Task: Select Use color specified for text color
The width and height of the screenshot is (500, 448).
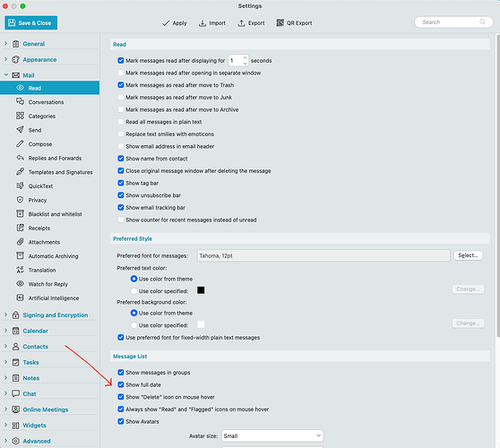Action: [134, 291]
